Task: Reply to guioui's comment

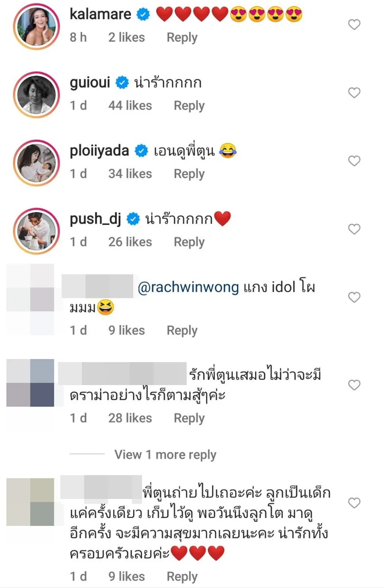Action: pos(189,105)
